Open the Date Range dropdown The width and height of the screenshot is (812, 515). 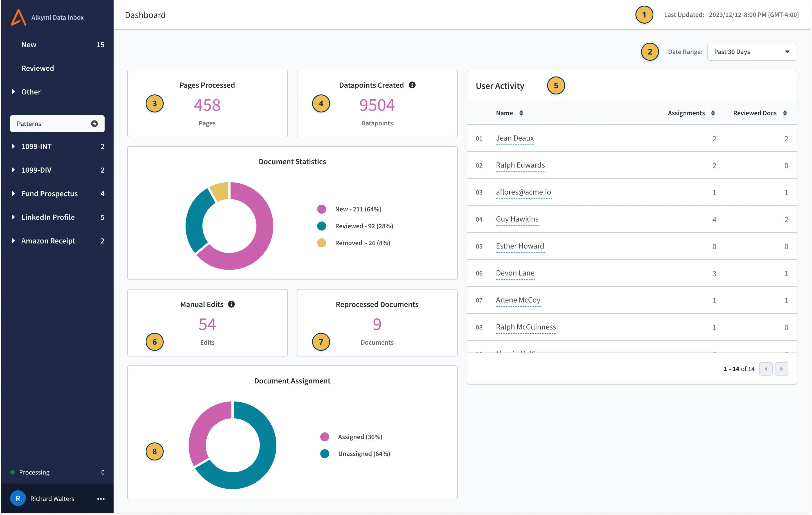click(x=752, y=52)
